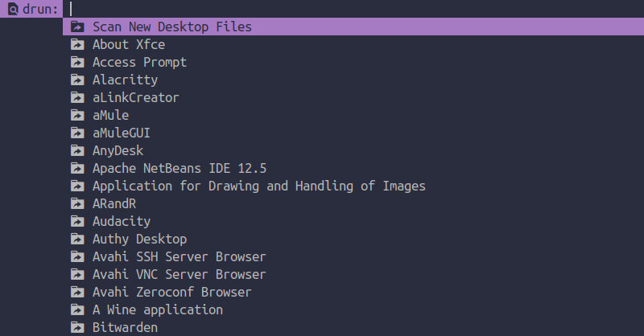The height and width of the screenshot is (336, 644).
Task: Click the icon beside About Xfce
Action: point(77,44)
